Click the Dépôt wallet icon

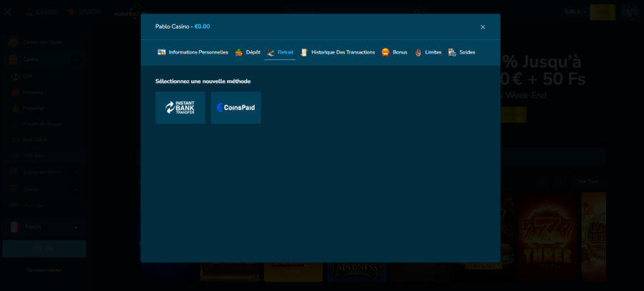point(239,52)
